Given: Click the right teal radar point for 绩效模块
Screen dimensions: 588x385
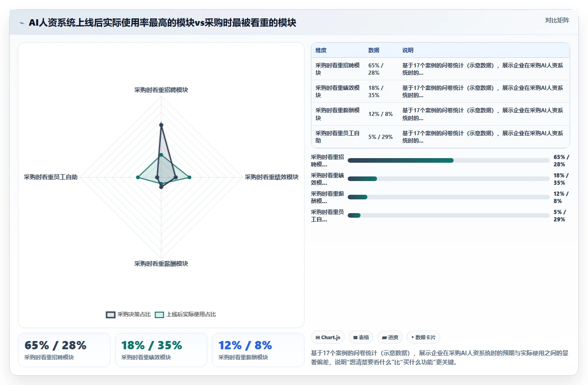Looking at the screenshot, I should tap(189, 177).
